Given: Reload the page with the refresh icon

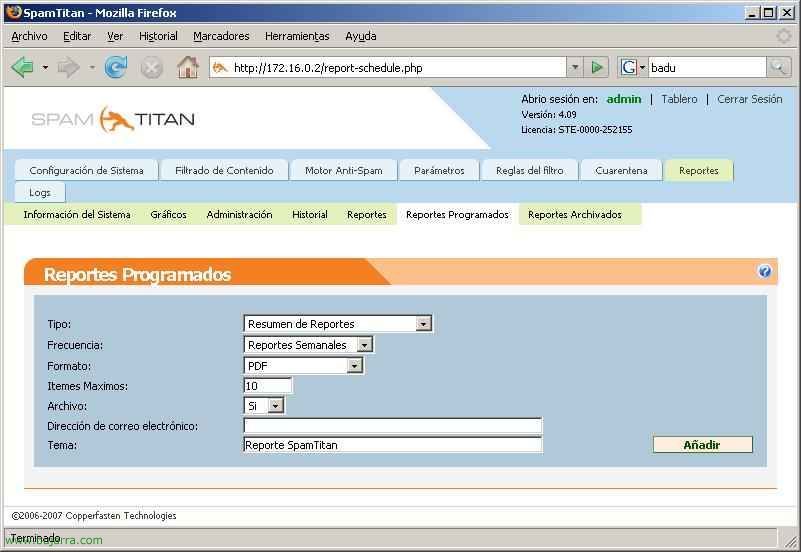Looking at the screenshot, I should (116, 67).
